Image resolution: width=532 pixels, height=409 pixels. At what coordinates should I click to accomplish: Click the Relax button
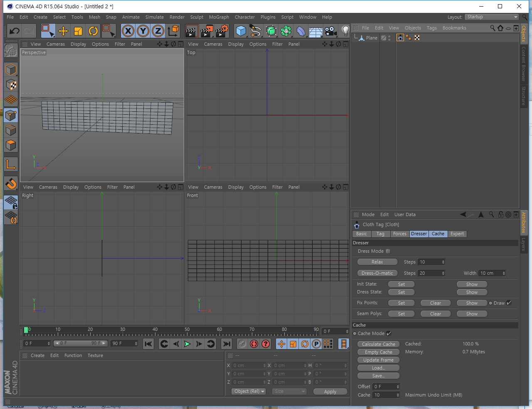(x=377, y=262)
